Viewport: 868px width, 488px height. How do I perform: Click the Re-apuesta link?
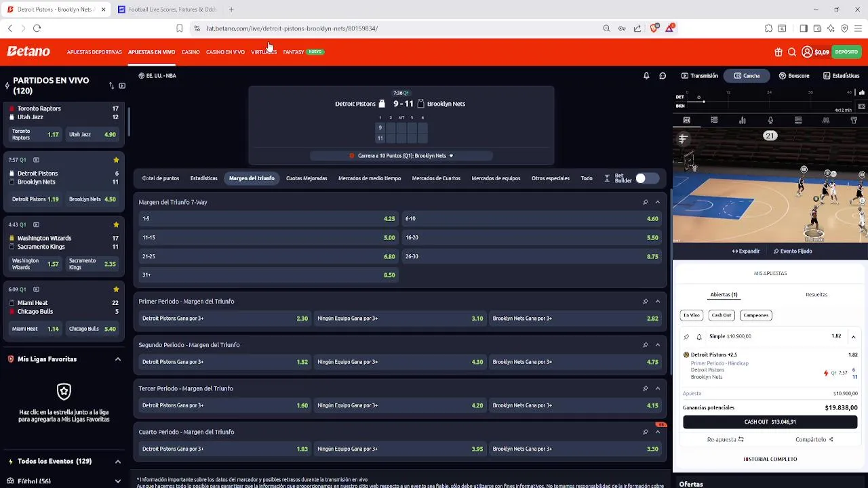point(726,439)
